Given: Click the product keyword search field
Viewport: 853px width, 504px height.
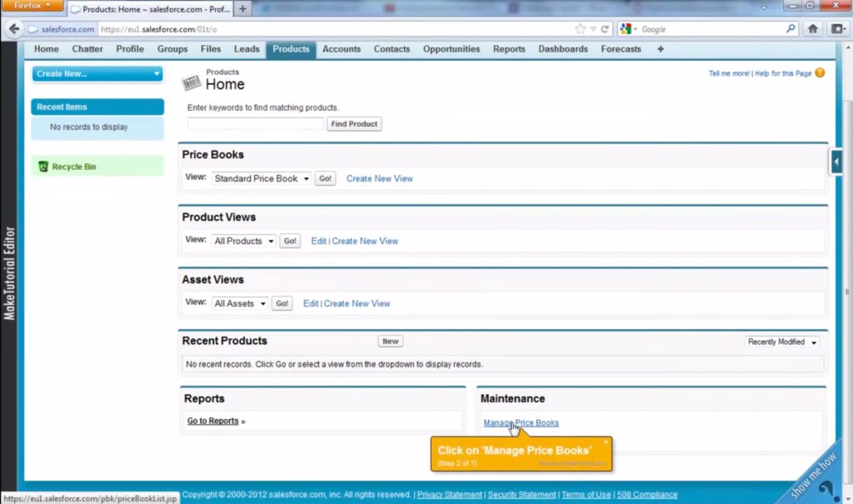Looking at the screenshot, I should 255,124.
